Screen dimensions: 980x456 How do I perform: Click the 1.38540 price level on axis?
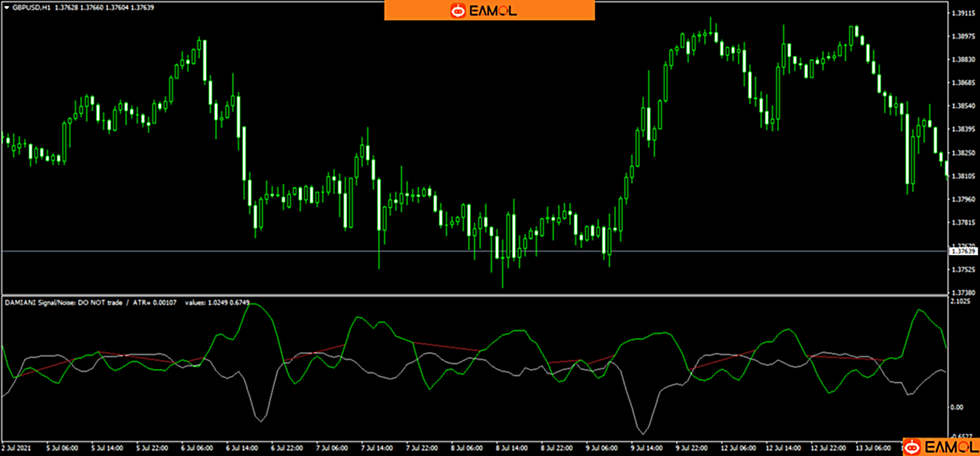click(962, 106)
